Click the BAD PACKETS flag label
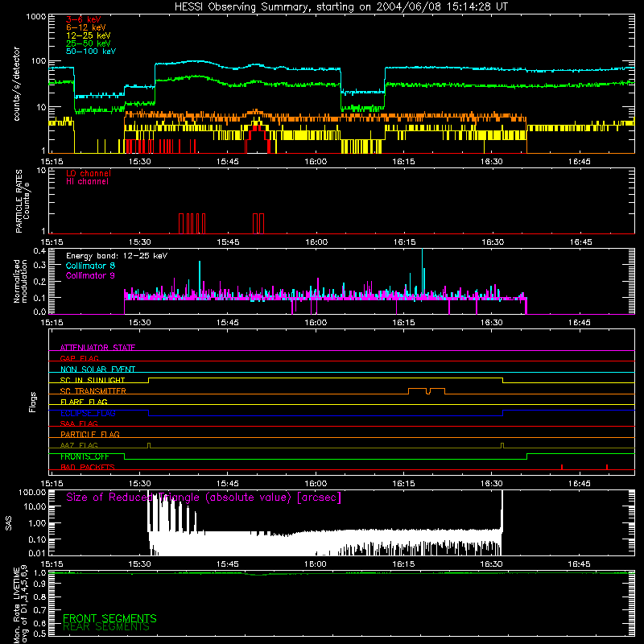644x644 pixels. coord(88,467)
